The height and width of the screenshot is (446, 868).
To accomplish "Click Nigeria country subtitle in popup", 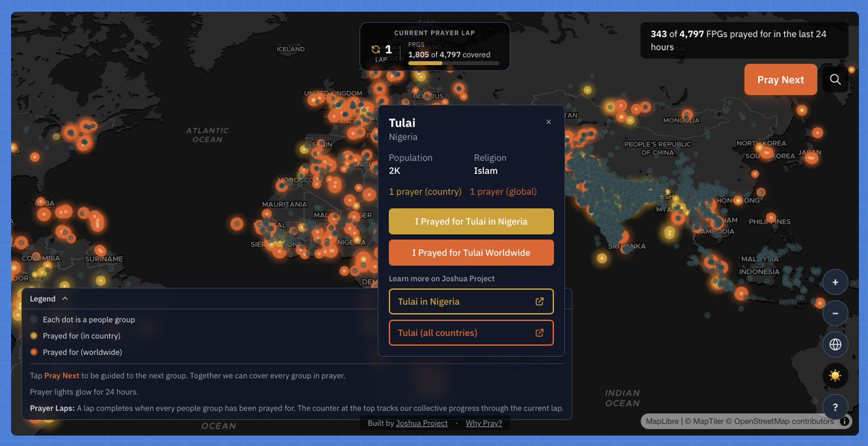I will pos(404,137).
